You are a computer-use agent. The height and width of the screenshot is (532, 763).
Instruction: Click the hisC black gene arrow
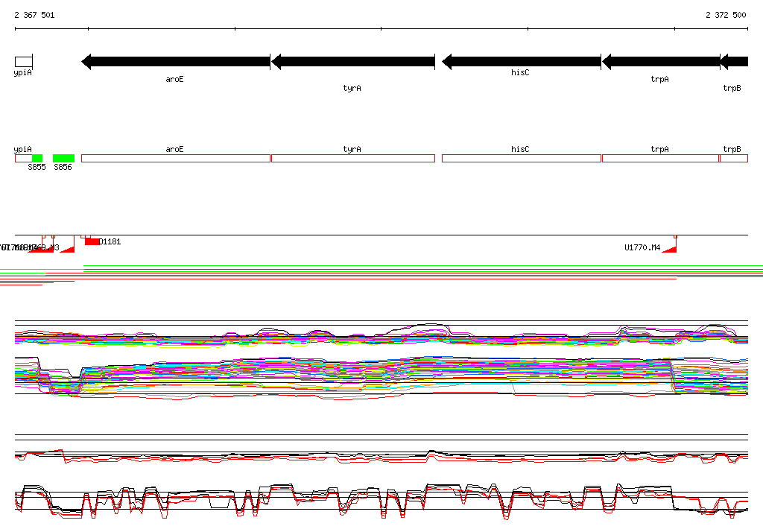point(522,62)
